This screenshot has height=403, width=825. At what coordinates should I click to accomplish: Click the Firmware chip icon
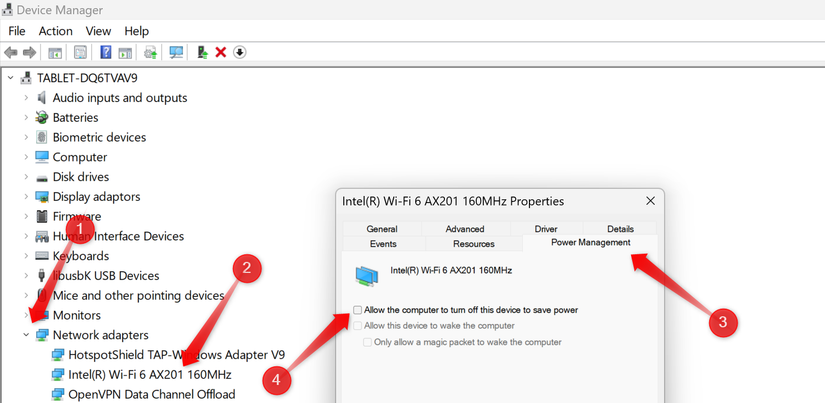click(x=42, y=216)
